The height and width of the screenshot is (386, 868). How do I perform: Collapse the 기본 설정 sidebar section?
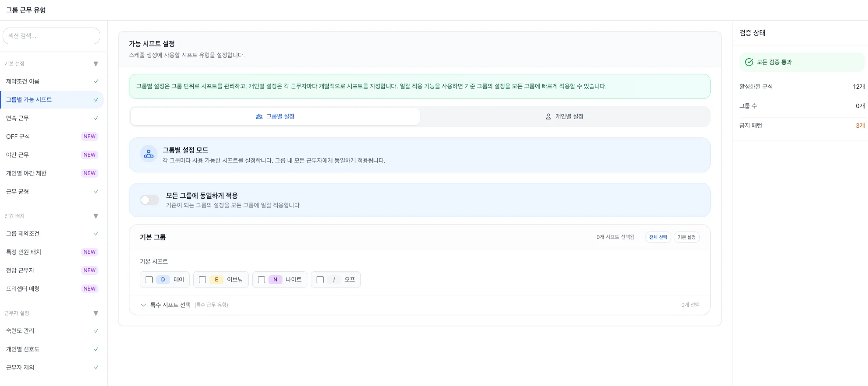click(x=96, y=64)
